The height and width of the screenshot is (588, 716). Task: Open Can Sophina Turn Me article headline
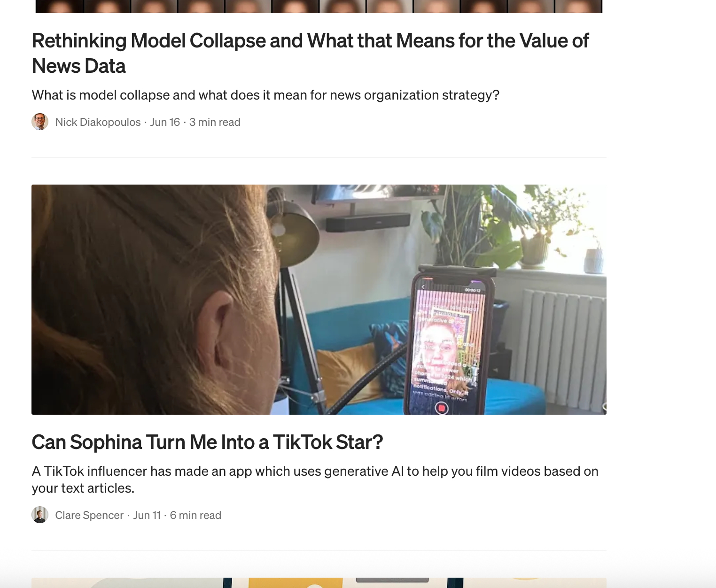(x=207, y=442)
